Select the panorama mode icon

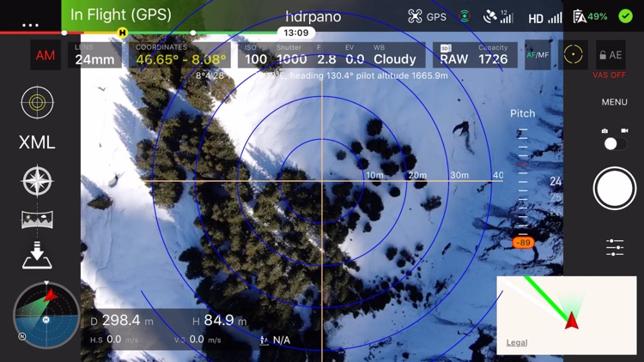pos(37,220)
